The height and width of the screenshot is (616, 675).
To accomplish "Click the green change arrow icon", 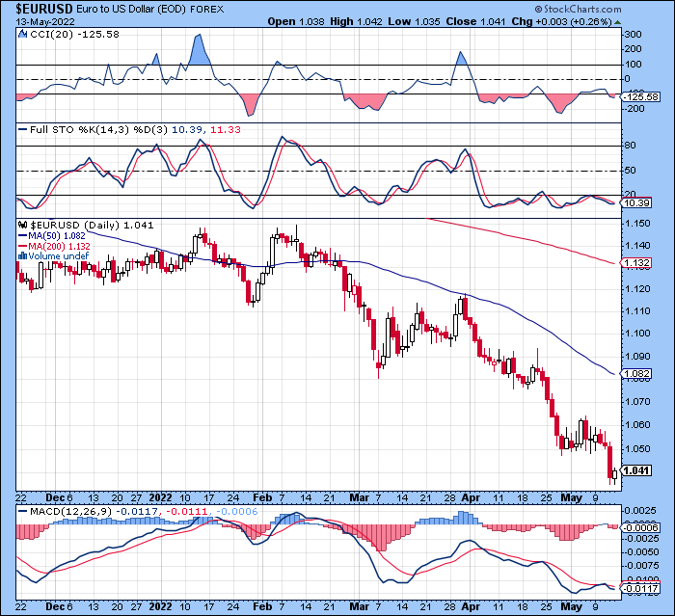I will pos(618,22).
